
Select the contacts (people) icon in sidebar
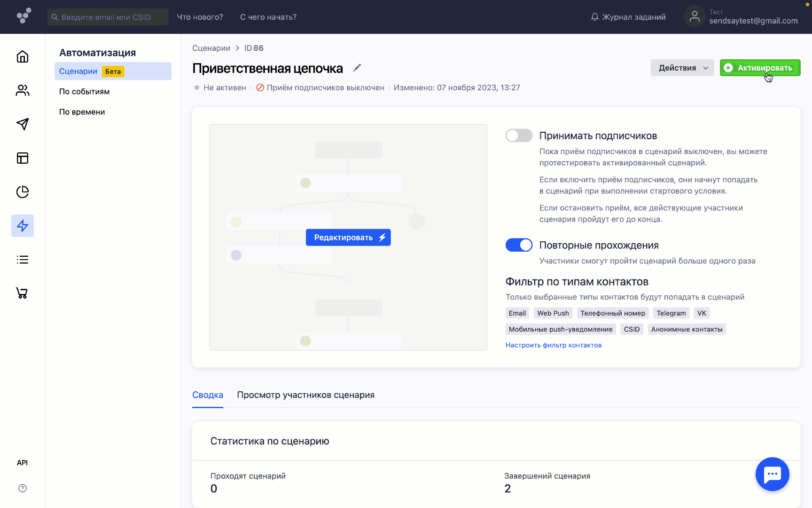(x=22, y=90)
